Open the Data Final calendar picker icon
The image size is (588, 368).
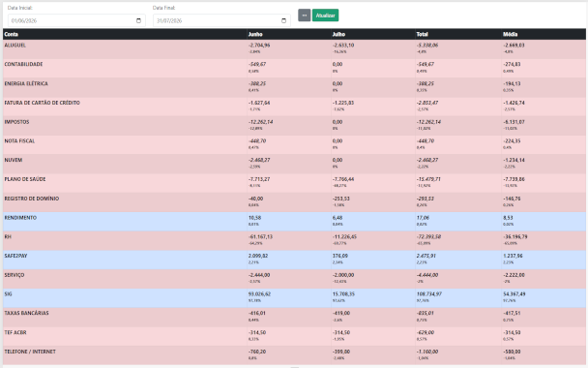click(284, 20)
